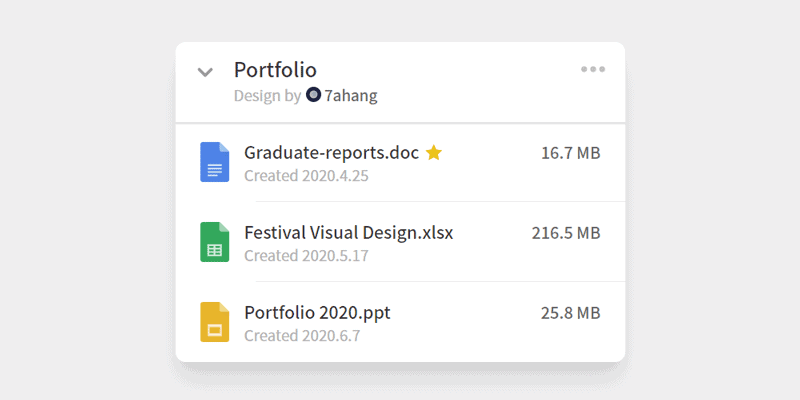Click the blue document file icon
Viewport: 800px width, 400px height.
point(215,162)
